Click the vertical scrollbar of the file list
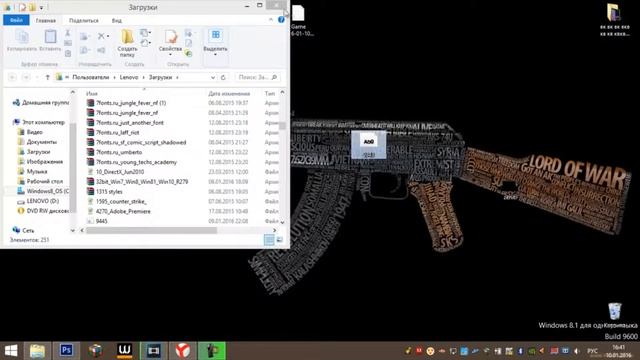 282,125
